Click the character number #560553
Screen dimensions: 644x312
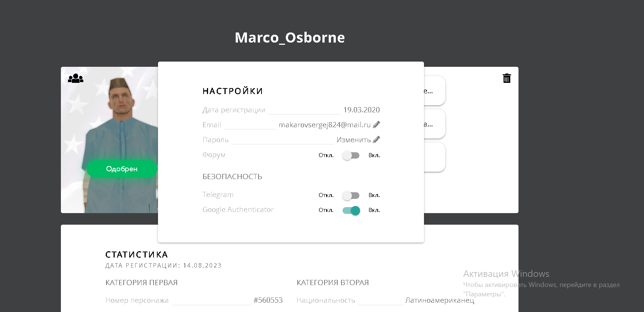(x=268, y=300)
